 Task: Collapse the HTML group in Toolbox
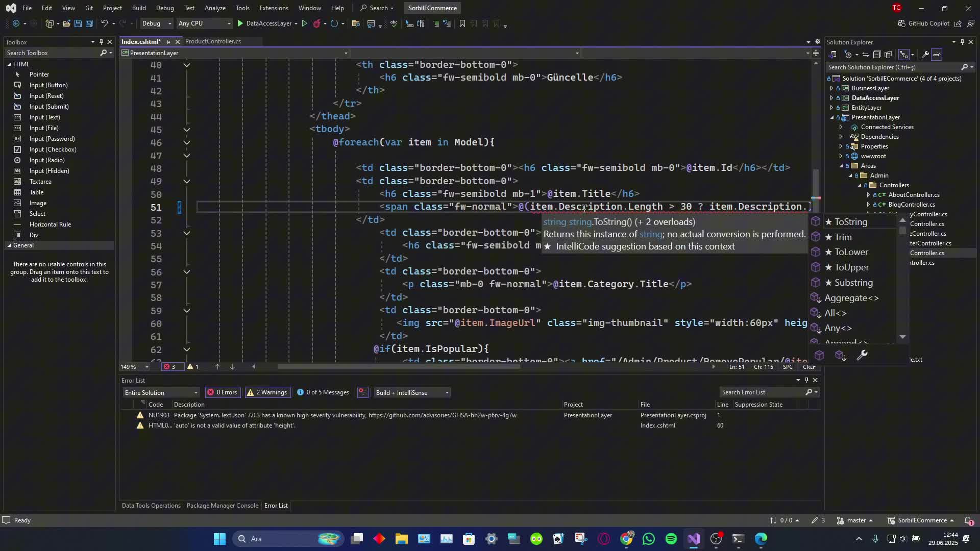click(9, 64)
